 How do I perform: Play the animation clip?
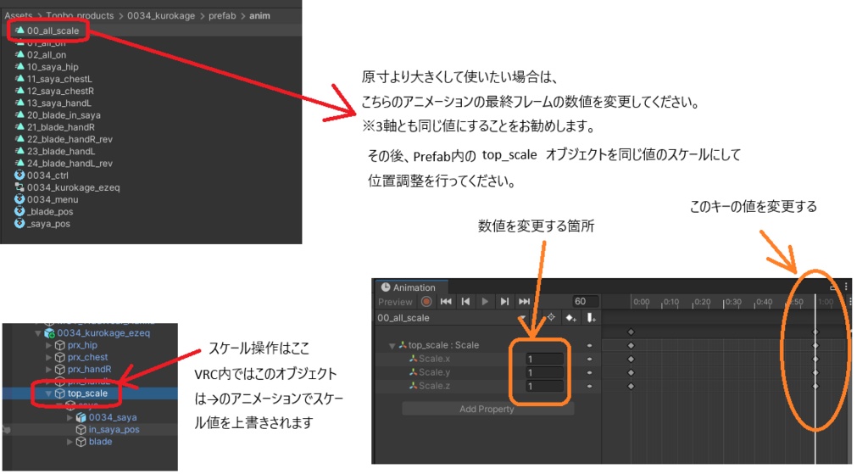(x=485, y=302)
